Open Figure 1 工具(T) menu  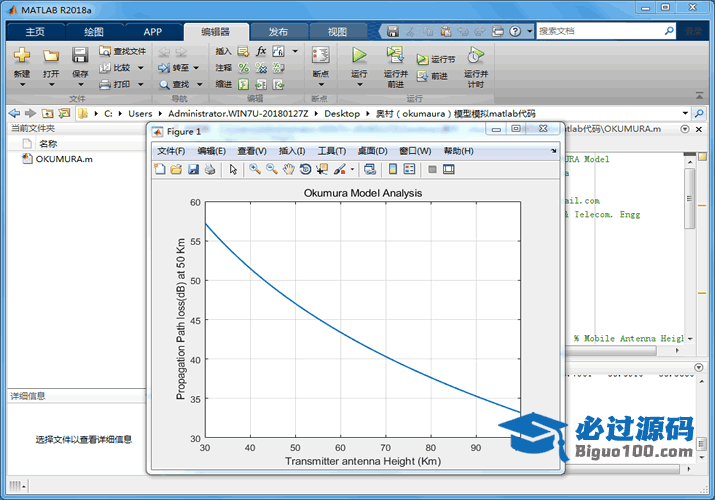(x=332, y=151)
